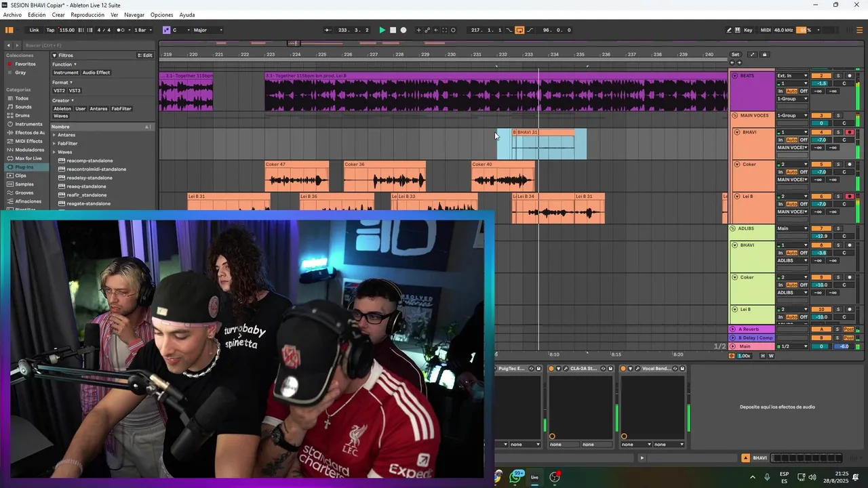Open BEATS Ext. In input dropdown

(792, 76)
